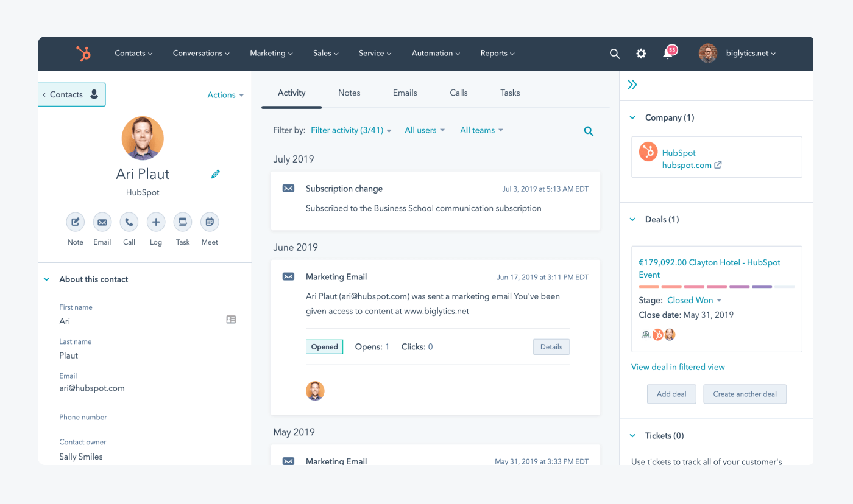This screenshot has width=853, height=504.
Task: Change deal stage Closed Won dropdown
Action: [694, 300]
